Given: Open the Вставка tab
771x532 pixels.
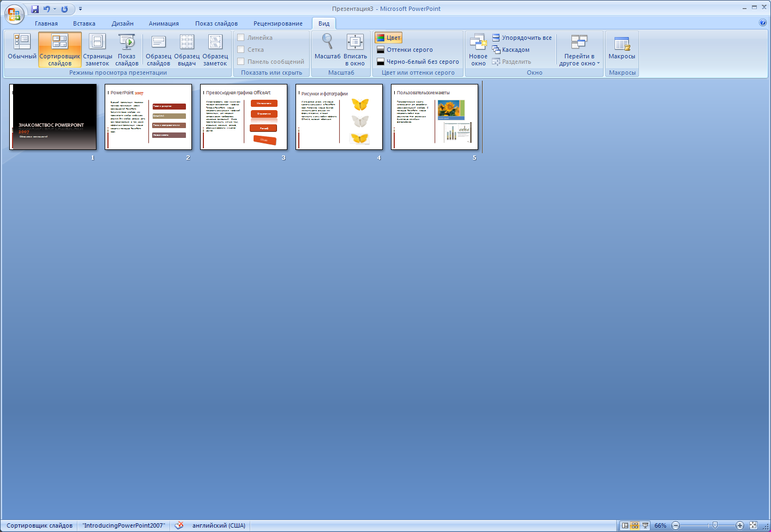Looking at the screenshot, I should 84,23.
